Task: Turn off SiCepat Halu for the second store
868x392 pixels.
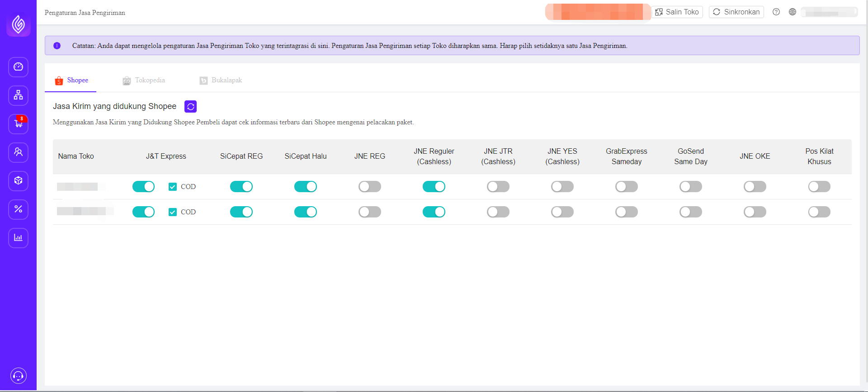Action: [x=306, y=212]
